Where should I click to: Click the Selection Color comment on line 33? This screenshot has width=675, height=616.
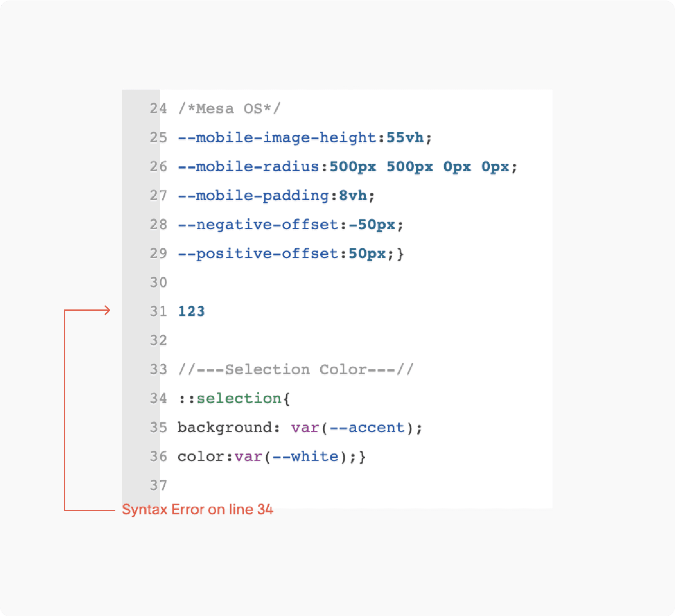(x=296, y=369)
